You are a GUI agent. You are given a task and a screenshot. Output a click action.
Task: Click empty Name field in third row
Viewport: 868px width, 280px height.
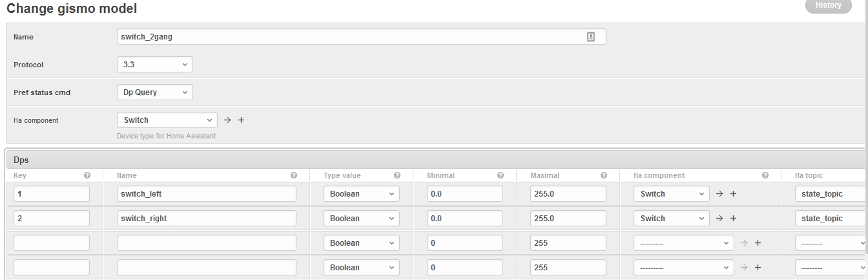[x=207, y=243]
